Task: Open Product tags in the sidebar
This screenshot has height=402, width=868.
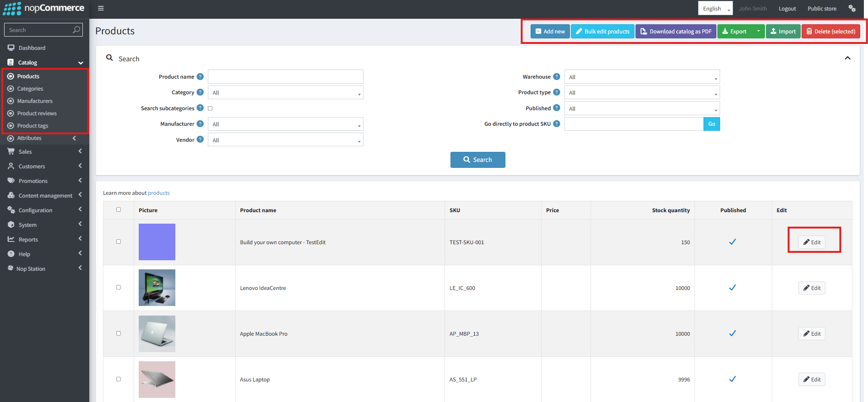Action: pyautogui.click(x=33, y=126)
